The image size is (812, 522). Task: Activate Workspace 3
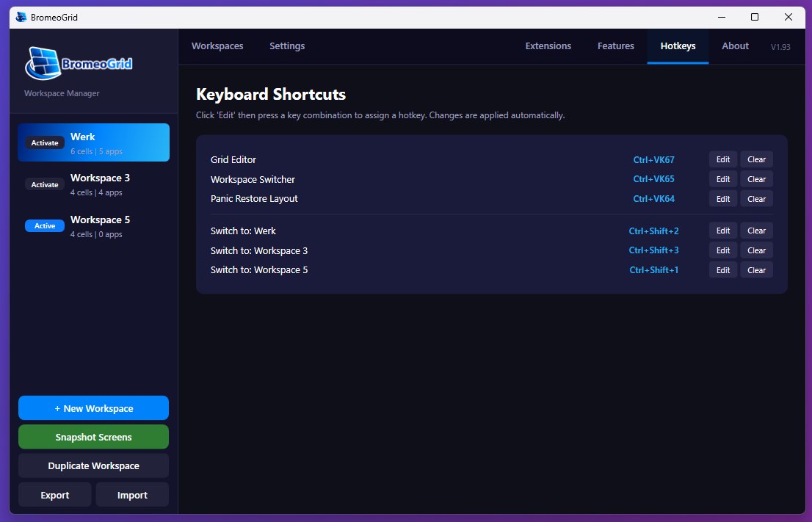45,184
